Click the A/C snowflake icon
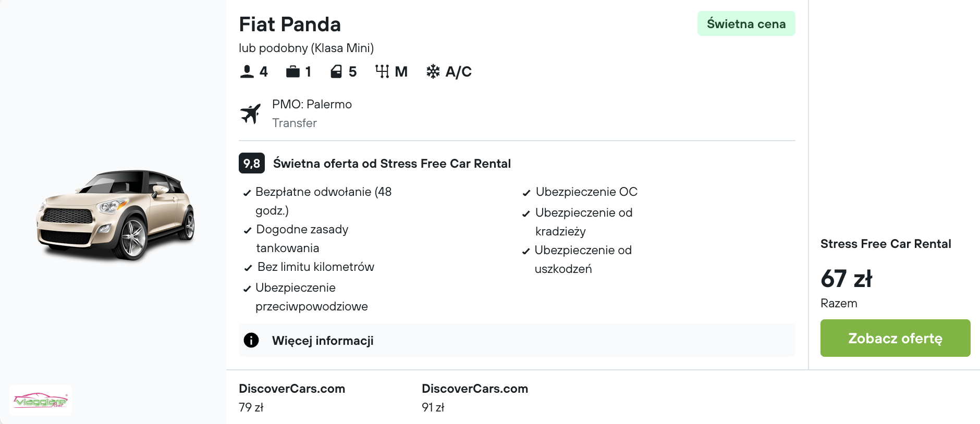This screenshot has height=424, width=980. (x=433, y=71)
